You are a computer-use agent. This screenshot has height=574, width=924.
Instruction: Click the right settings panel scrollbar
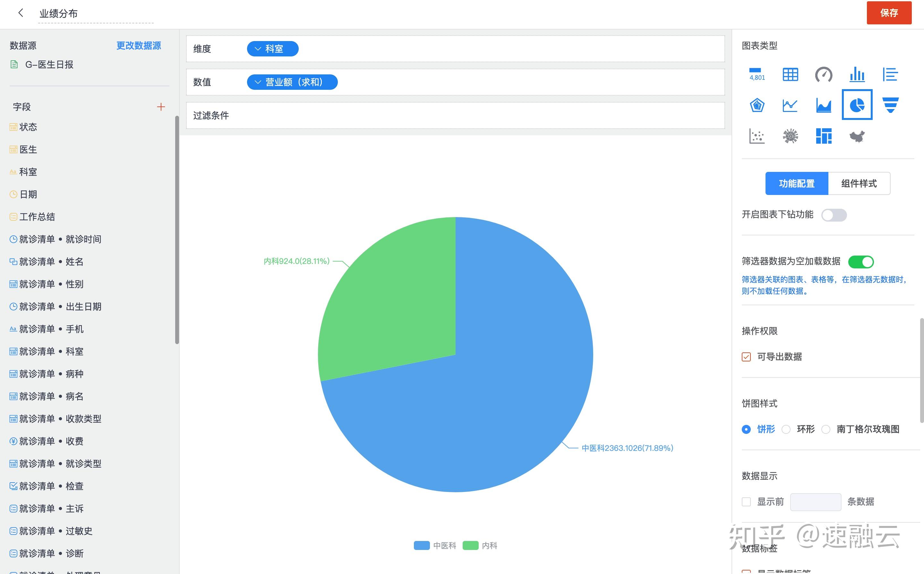(921, 370)
